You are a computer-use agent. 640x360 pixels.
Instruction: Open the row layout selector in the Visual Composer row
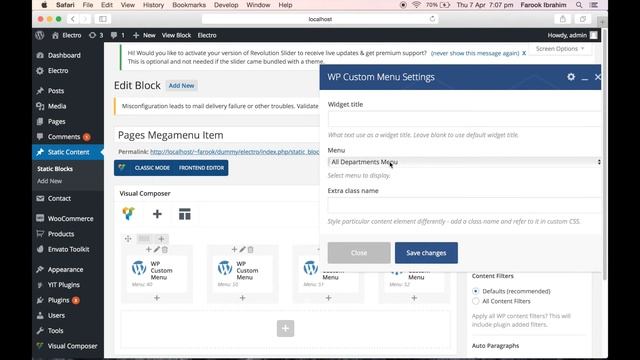pos(144,239)
